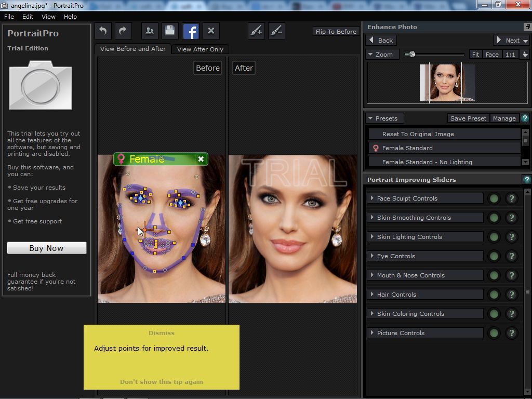The image size is (532, 399).
Task: Open help for Face Sculpt Controls
Action: tap(512, 198)
